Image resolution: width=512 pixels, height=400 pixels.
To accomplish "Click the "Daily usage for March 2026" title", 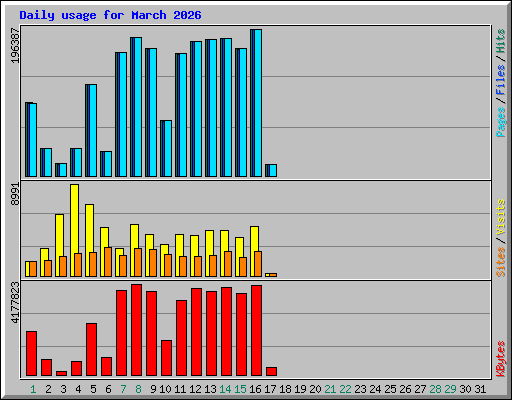I will coord(110,15).
